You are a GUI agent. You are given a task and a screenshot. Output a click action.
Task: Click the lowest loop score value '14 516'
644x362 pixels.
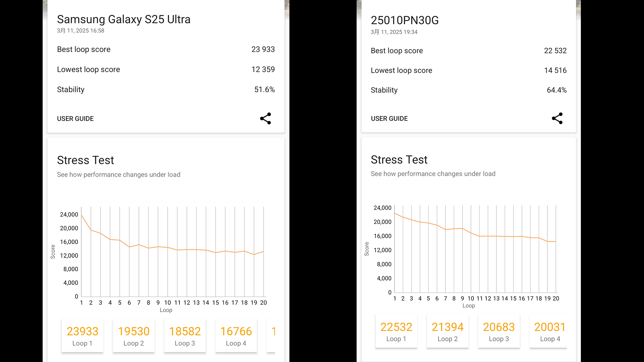[555, 70]
